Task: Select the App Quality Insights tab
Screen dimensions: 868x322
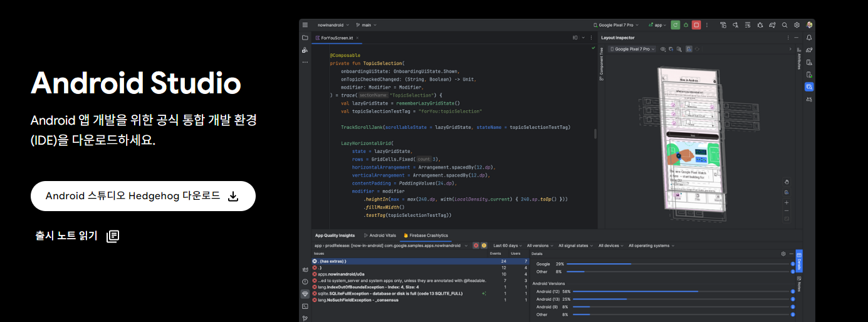Action: [335, 236]
